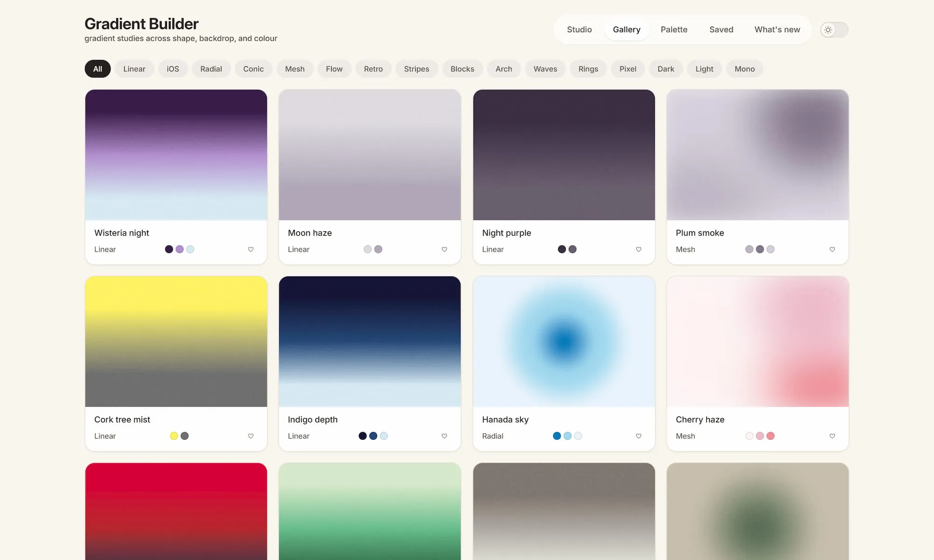The image size is (934, 560).
Task: Open the Cork tree mist preview
Action: [x=176, y=342]
